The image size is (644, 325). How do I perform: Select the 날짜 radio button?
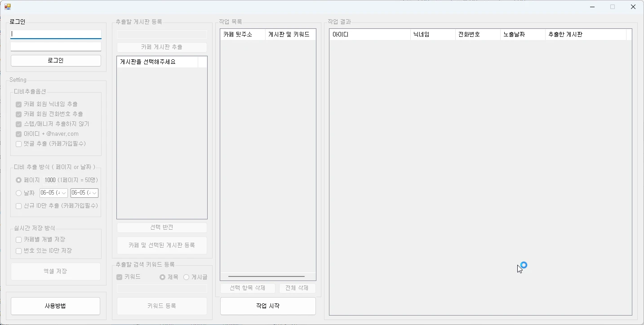(x=18, y=193)
